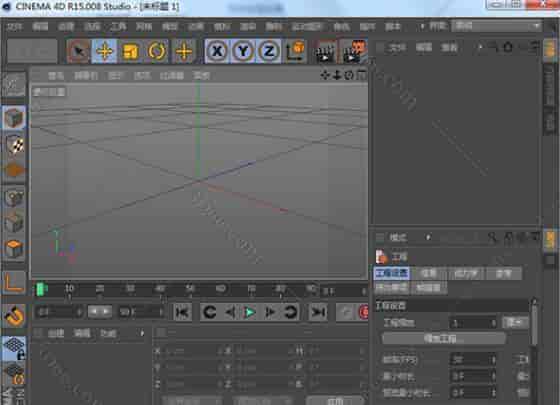Screen dimensions: 560x405
Task: Click Make Editable in the left palette
Action: coord(14,86)
